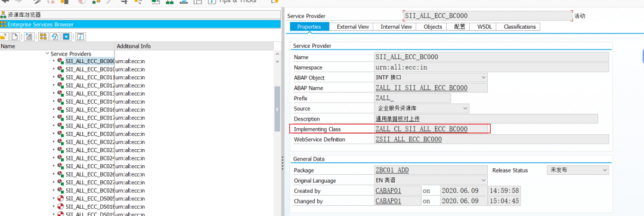Click the four orange squares toolbar icon
The width and height of the screenshot is (644, 216).
click(x=43, y=36)
